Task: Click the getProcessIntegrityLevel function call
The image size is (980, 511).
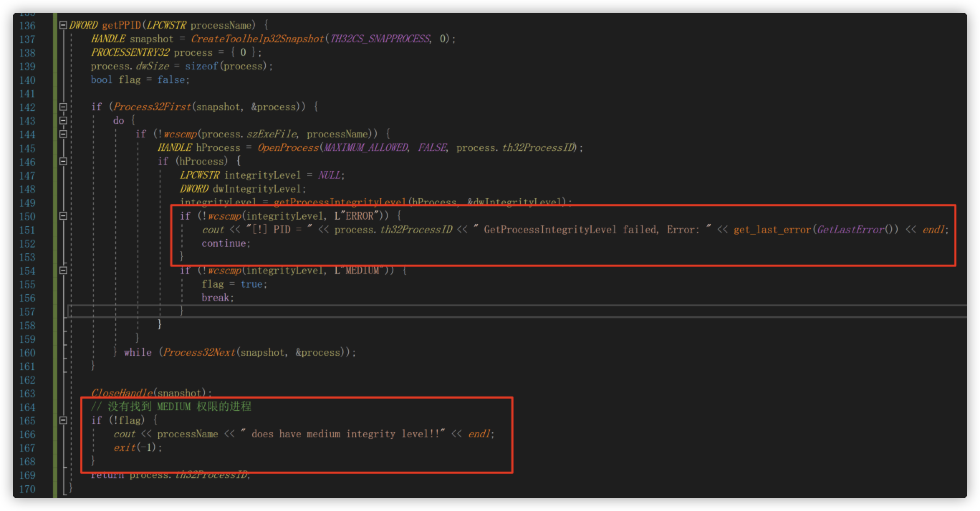Action: pyautogui.click(x=340, y=201)
